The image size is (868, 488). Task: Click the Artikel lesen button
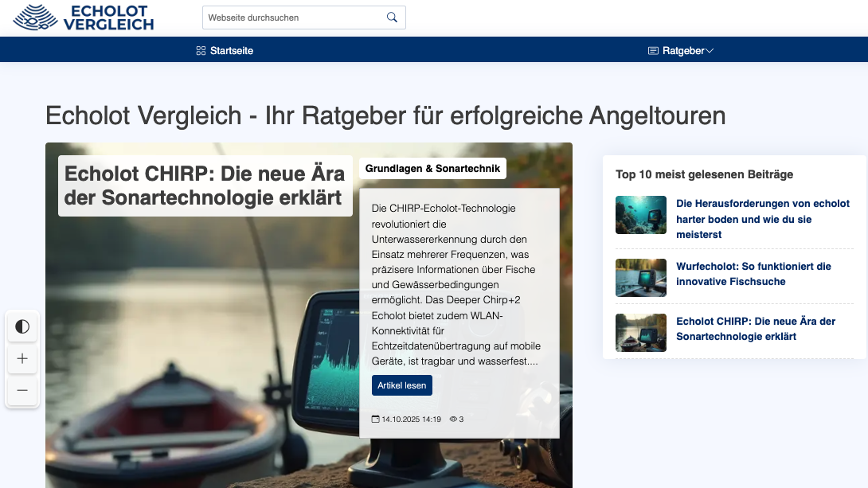pyautogui.click(x=402, y=385)
